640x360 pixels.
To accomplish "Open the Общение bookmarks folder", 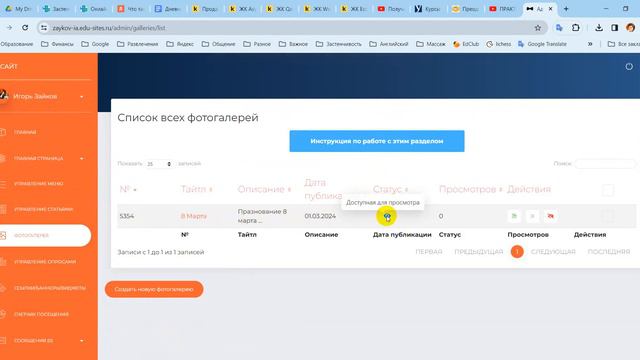I will 218,44.
